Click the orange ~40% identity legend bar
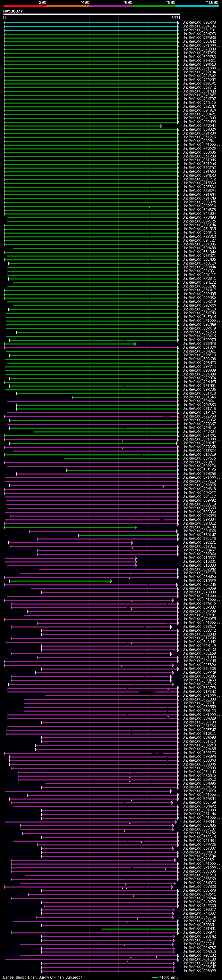Screen dimensions: 222x980 tap(68, 6)
